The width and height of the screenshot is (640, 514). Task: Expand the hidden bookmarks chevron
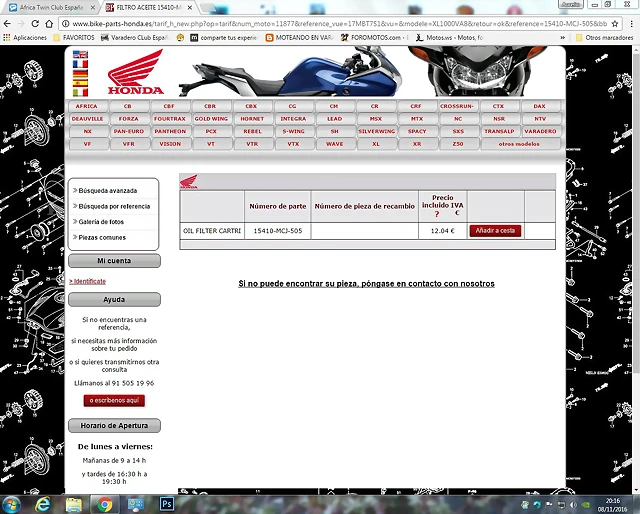point(562,38)
